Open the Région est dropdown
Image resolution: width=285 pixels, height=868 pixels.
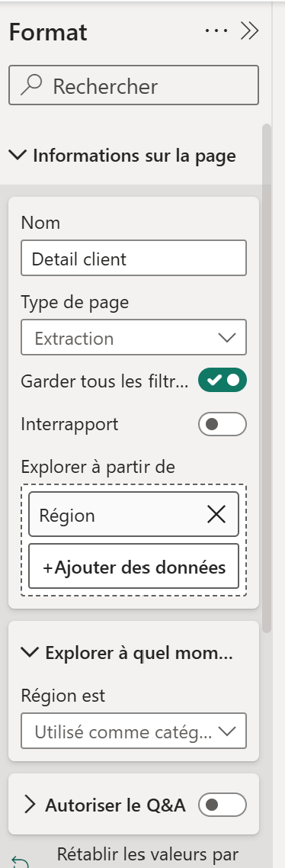click(x=134, y=731)
